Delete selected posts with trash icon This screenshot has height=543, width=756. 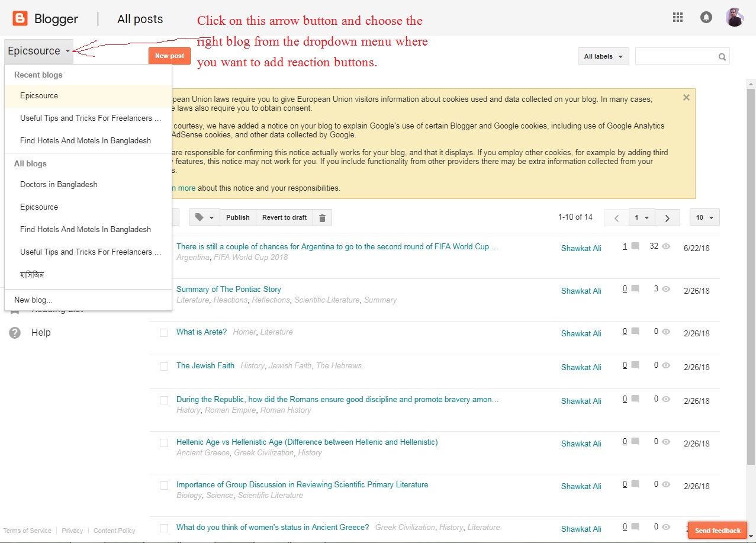322,217
